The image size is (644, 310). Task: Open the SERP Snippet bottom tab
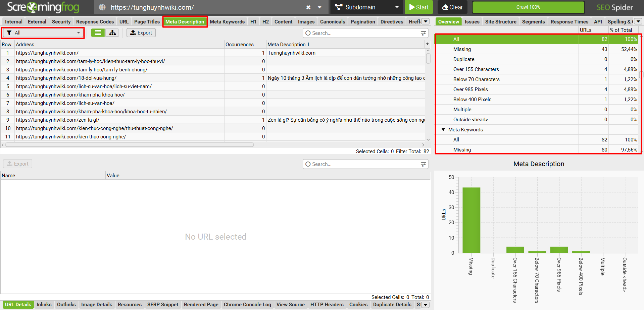[x=163, y=305]
